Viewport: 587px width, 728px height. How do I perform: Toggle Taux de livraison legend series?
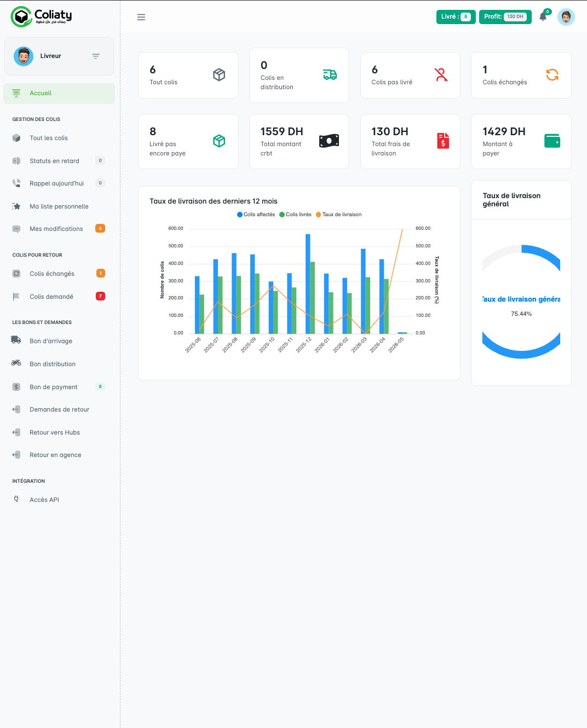[x=338, y=215]
